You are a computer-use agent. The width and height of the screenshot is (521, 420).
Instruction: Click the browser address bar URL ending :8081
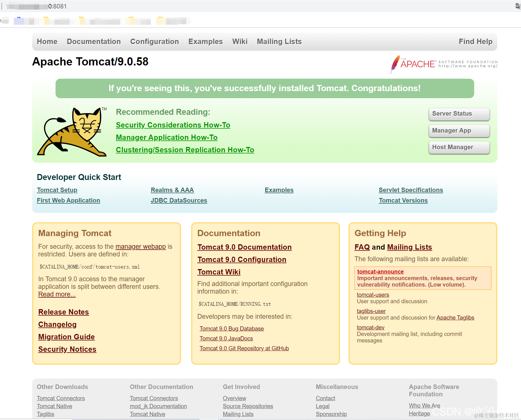tap(37, 6)
